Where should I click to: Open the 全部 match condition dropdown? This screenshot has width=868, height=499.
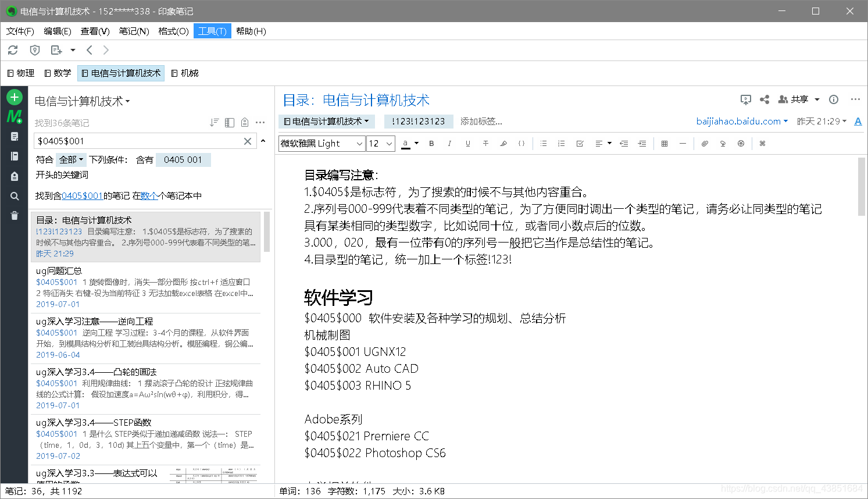[72, 159]
